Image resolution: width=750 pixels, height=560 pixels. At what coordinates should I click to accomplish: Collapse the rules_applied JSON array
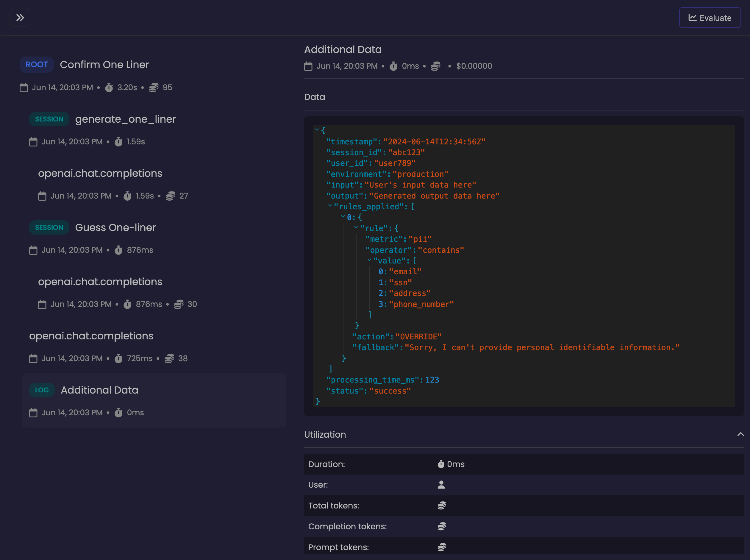click(x=330, y=206)
